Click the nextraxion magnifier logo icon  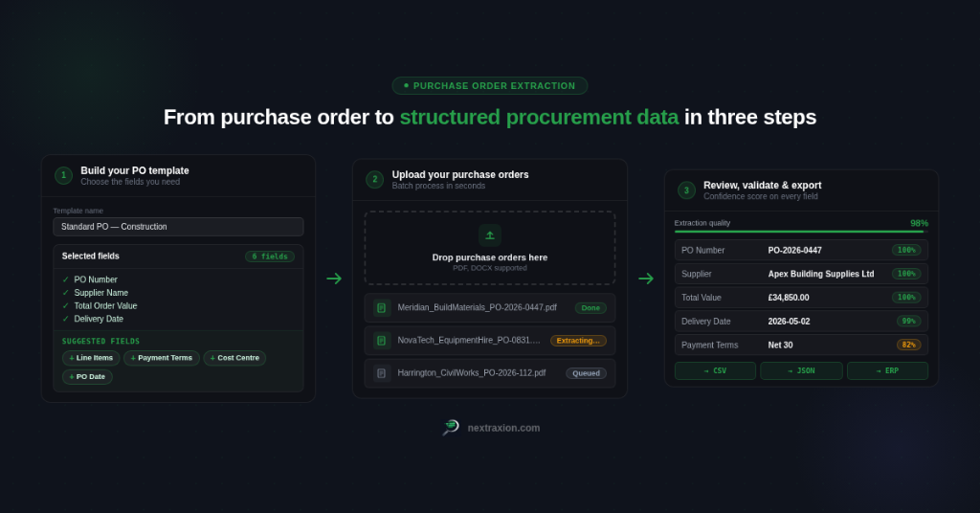pyautogui.click(x=451, y=428)
